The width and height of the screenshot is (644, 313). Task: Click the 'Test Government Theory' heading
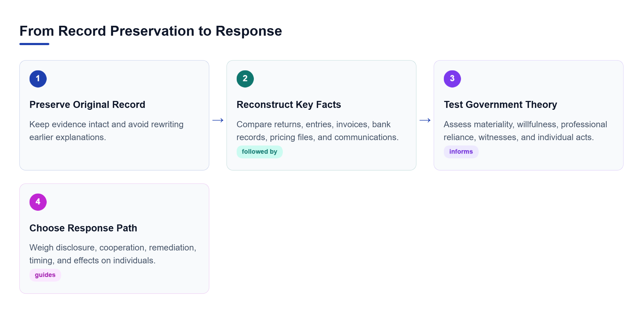pyautogui.click(x=500, y=104)
